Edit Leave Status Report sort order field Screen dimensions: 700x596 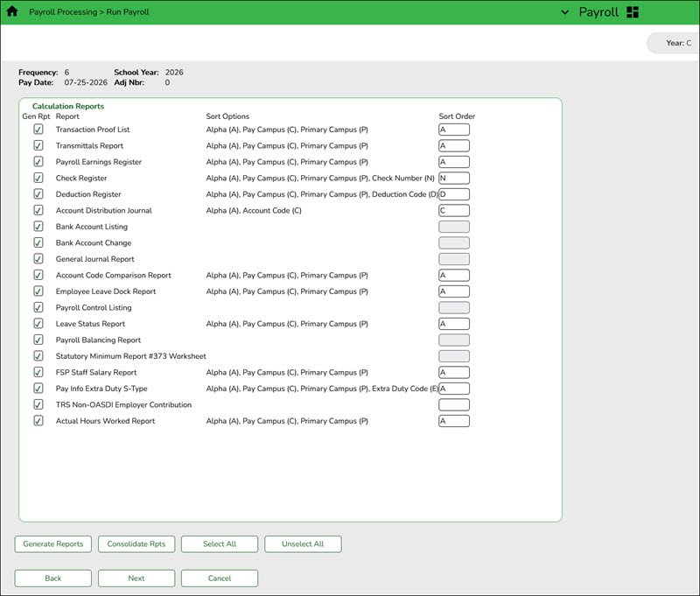[x=454, y=324]
